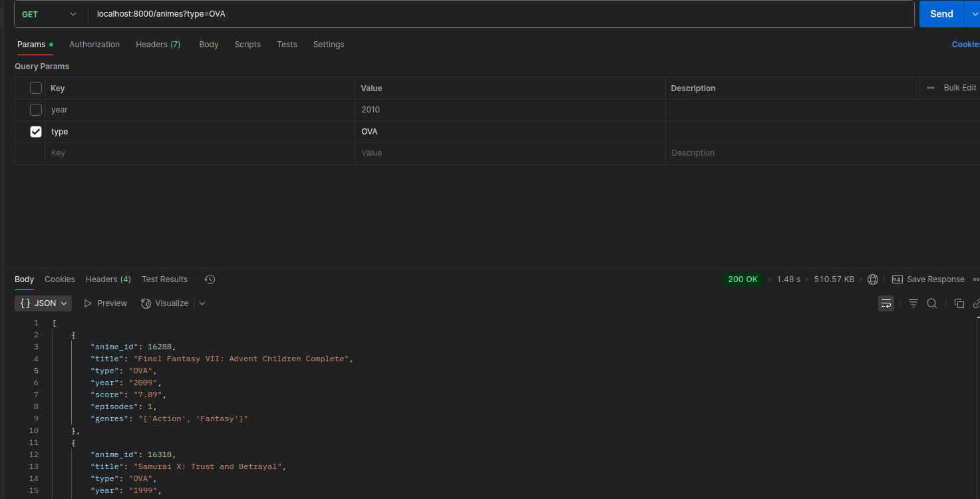Click the "episodes": 1 line
Viewport: 980px width, 499px height.
[124, 407]
